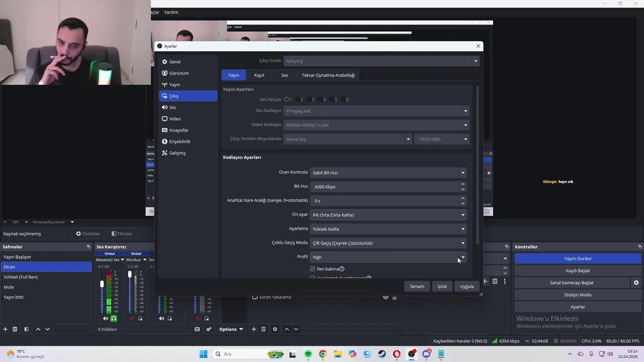Open source properties gear in sources toolbar
This screenshot has width=644, height=362.
(275, 329)
